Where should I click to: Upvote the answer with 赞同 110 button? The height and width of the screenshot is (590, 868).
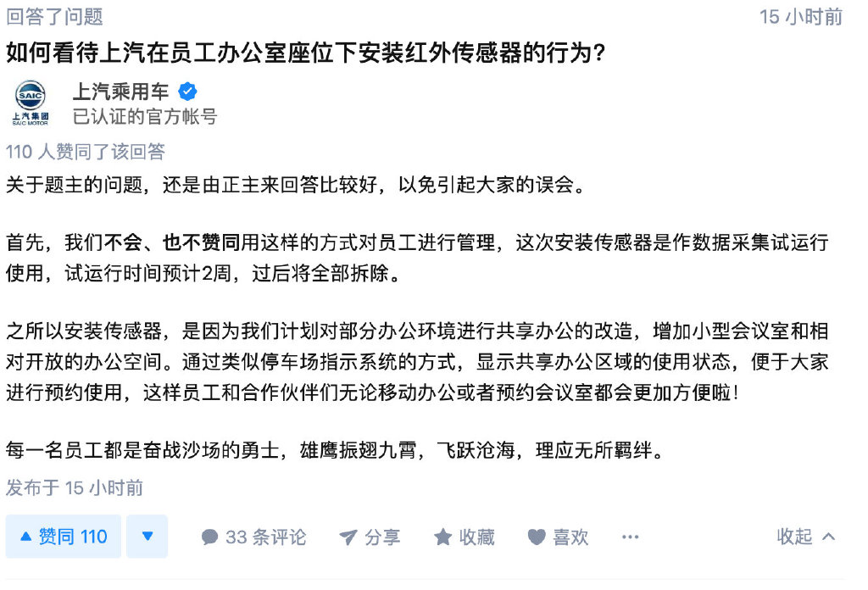(64, 537)
